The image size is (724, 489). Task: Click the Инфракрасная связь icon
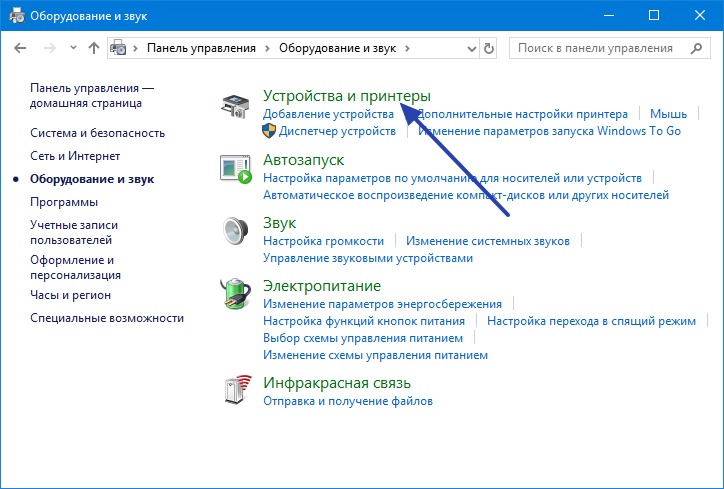(237, 390)
